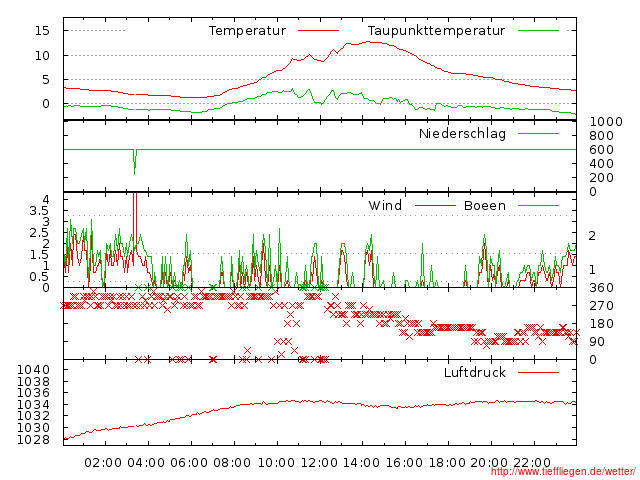
Task: Click the 08:00 time axis label
Action: [x=232, y=463]
